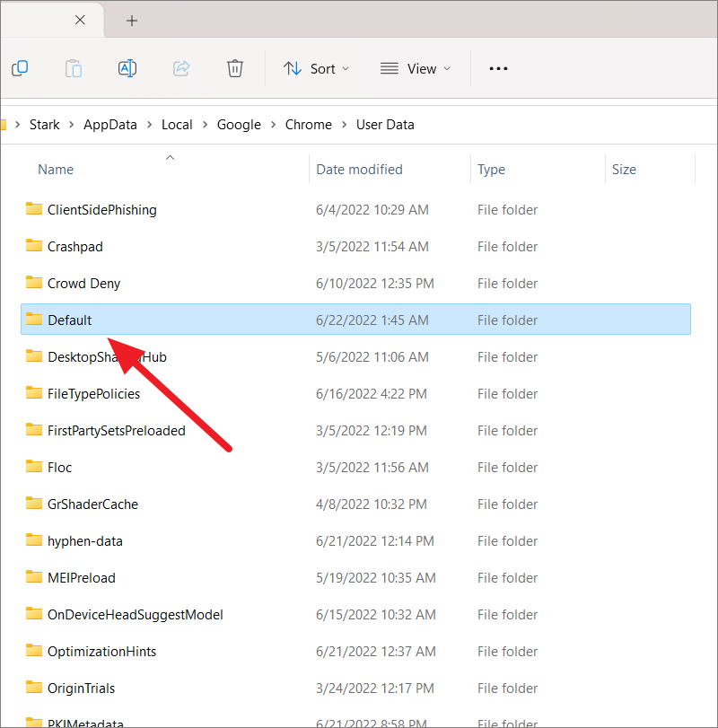
Task: Select the ClientSidePhishing folder
Action: click(x=355, y=210)
